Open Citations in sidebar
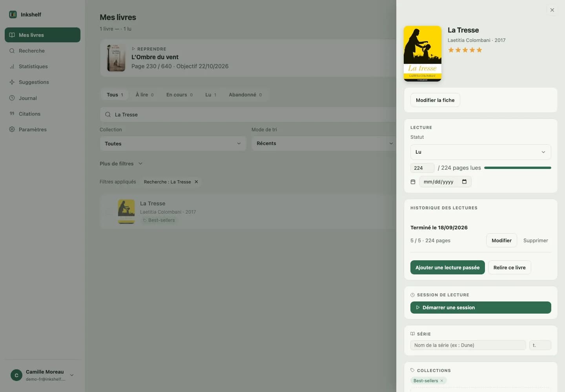 click(x=42, y=114)
